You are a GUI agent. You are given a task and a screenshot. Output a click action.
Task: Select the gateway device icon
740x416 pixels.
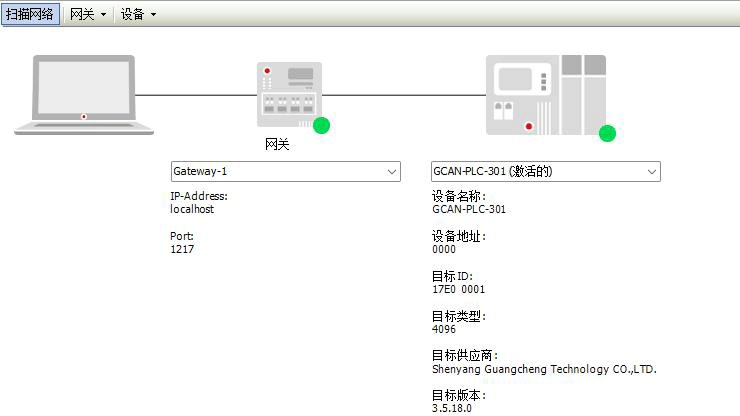[x=289, y=95]
